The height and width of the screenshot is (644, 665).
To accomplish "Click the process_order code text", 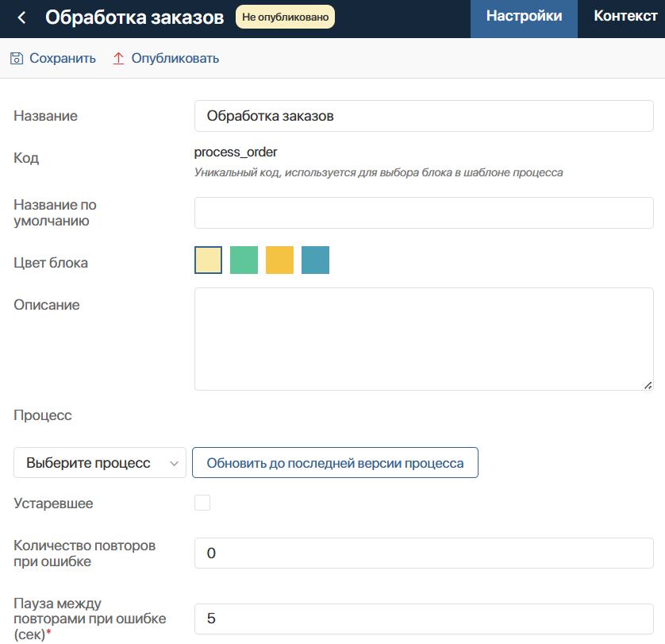I will (236, 152).
